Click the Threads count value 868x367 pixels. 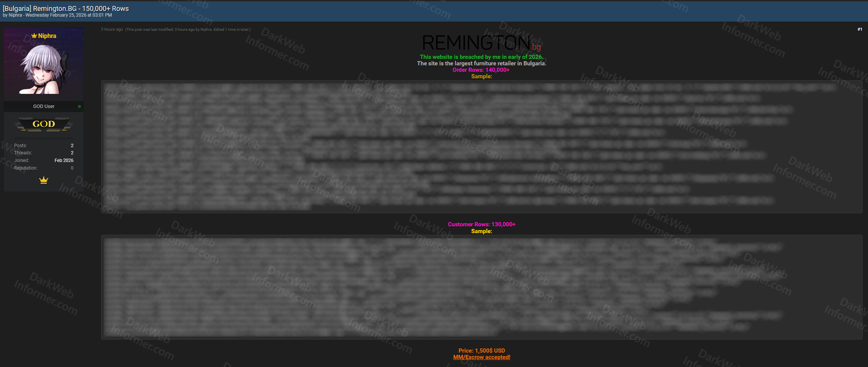click(72, 153)
